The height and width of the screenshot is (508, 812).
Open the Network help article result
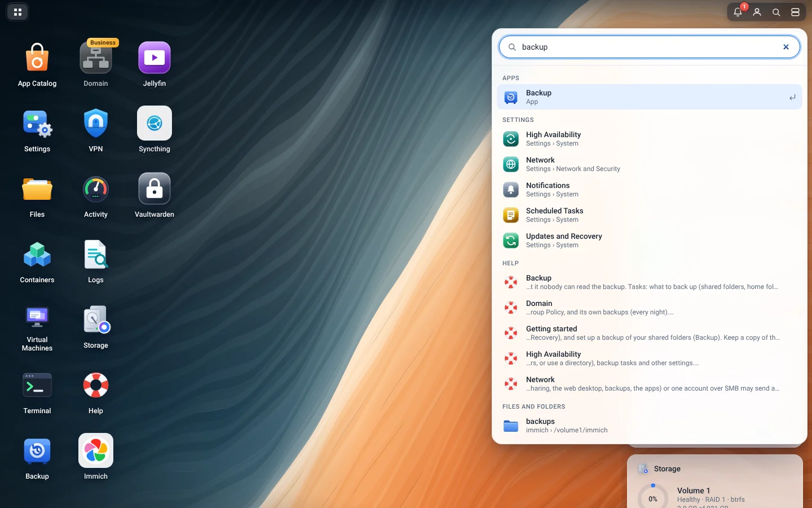[x=650, y=384]
